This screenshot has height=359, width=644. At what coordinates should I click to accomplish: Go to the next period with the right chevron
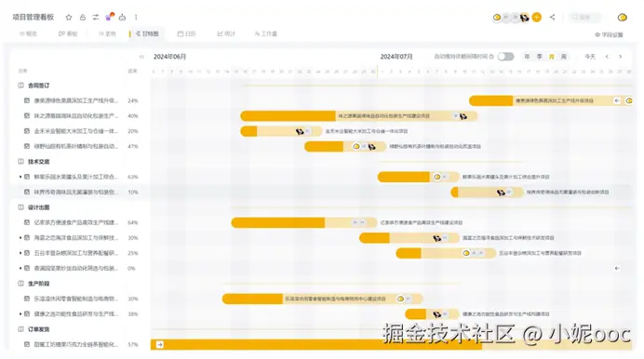pos(620,57)
